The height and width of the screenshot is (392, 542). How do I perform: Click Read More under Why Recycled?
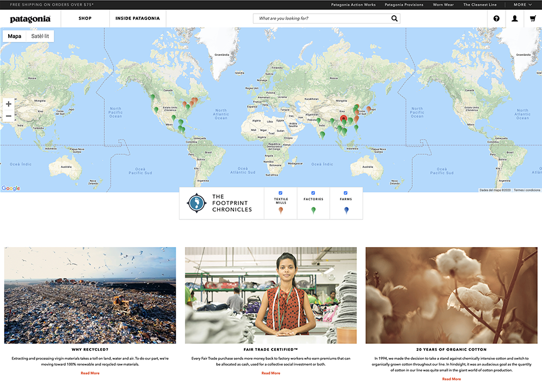(x=90, y=373)
